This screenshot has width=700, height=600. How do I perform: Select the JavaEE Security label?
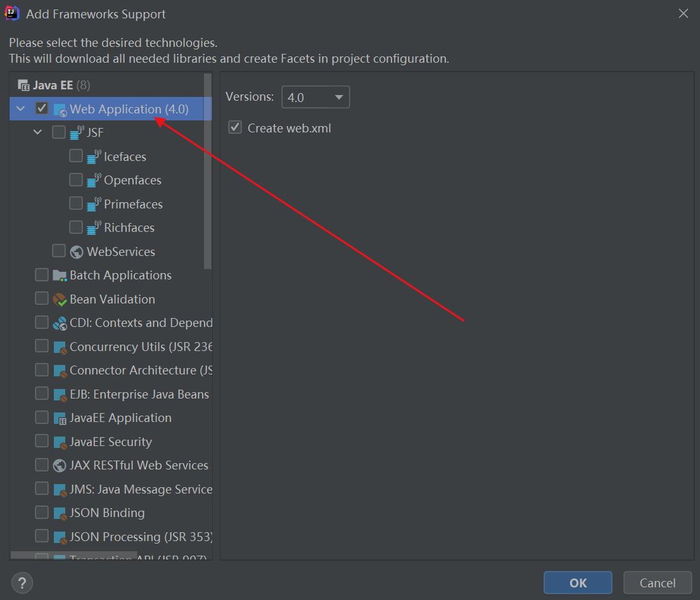(x=111, y=442)
